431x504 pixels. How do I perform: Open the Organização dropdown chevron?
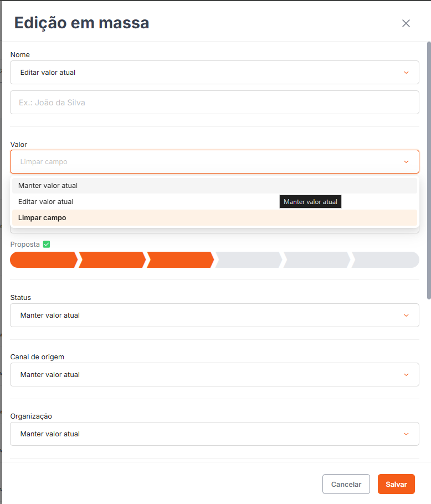[x=406, y=434]
